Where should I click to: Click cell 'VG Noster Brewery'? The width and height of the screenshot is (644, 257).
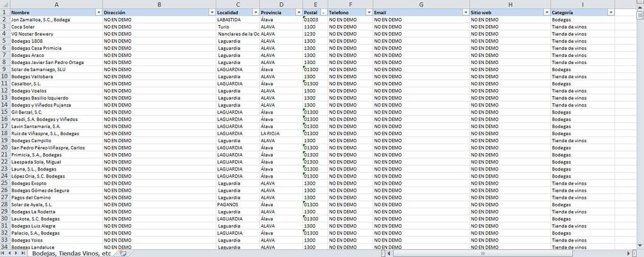click(x=56, y=34)
